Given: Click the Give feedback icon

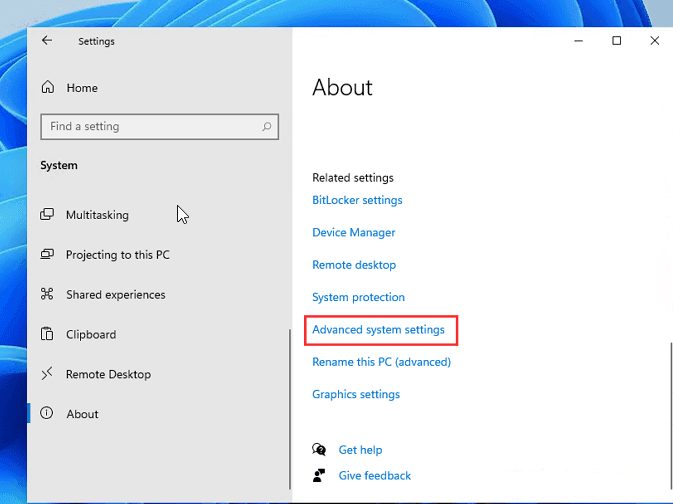Looking at the screenshot, I should [319, 475].
